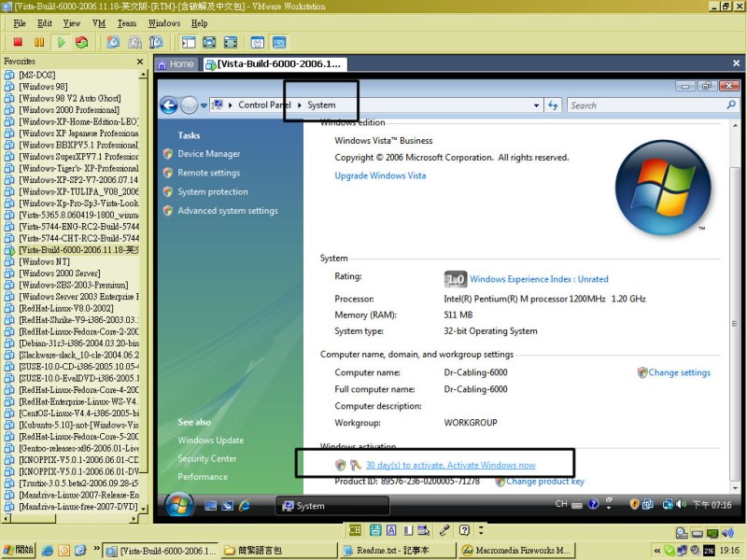Expand the host quick launch overflow chevron
Image resolution: width=747 pixels, height=560 pixels.
coord(97,549)
